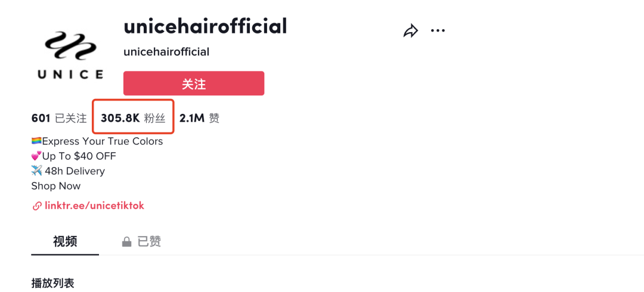This screenshot has width=644, height=292.
Task: Click the Shop Now bio text
Action: (x=56, y=186)
